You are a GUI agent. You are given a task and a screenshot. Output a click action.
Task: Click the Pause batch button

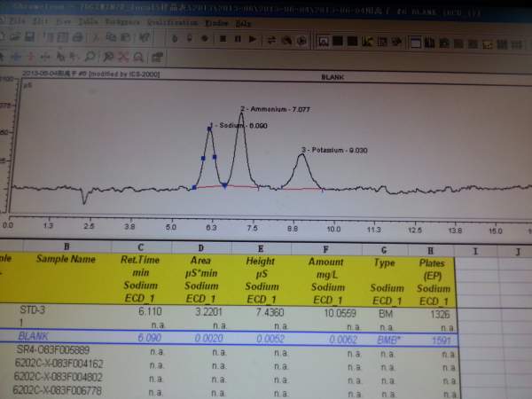tap(238, 39)
